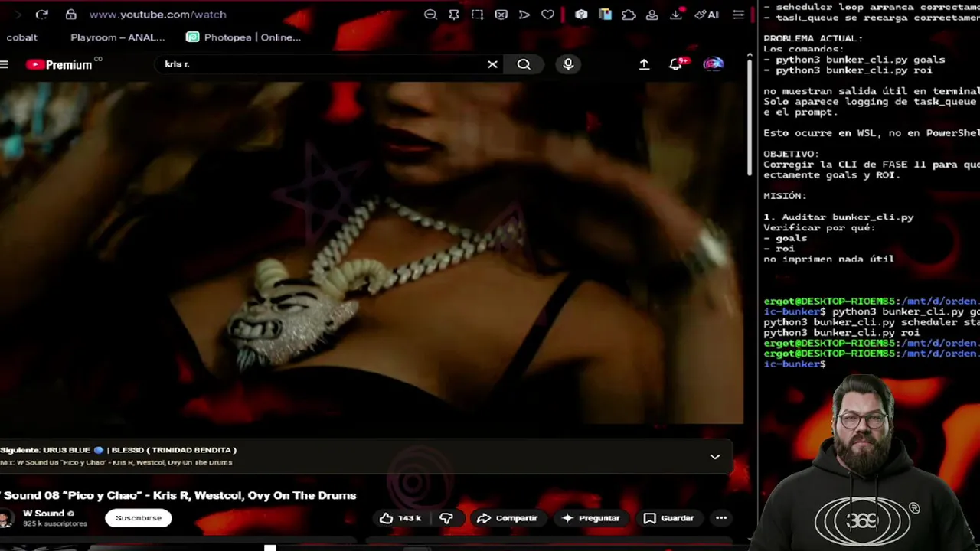Click the heart favorites icon in toolbar
This screenshot has width=980, height=551.
547,15
